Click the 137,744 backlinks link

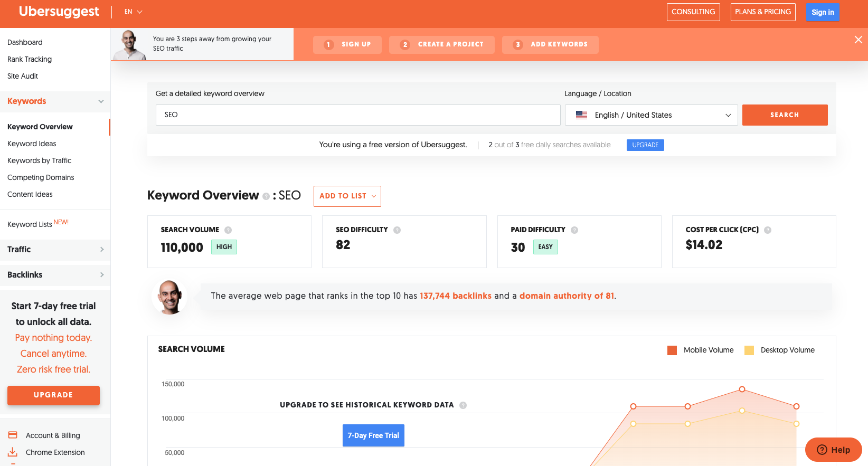[x=456, y=296]
